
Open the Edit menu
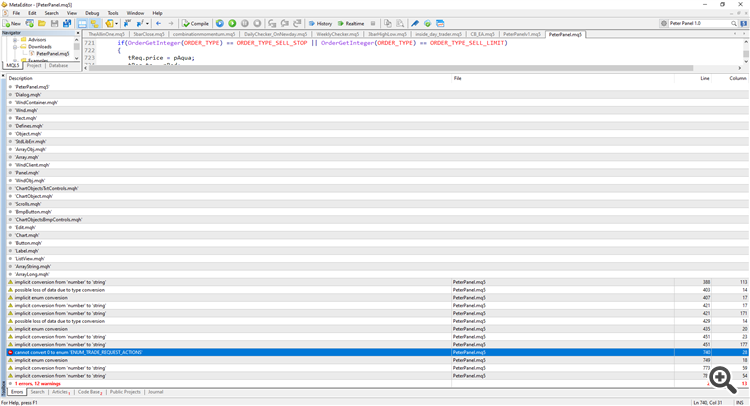pos(32,13)
